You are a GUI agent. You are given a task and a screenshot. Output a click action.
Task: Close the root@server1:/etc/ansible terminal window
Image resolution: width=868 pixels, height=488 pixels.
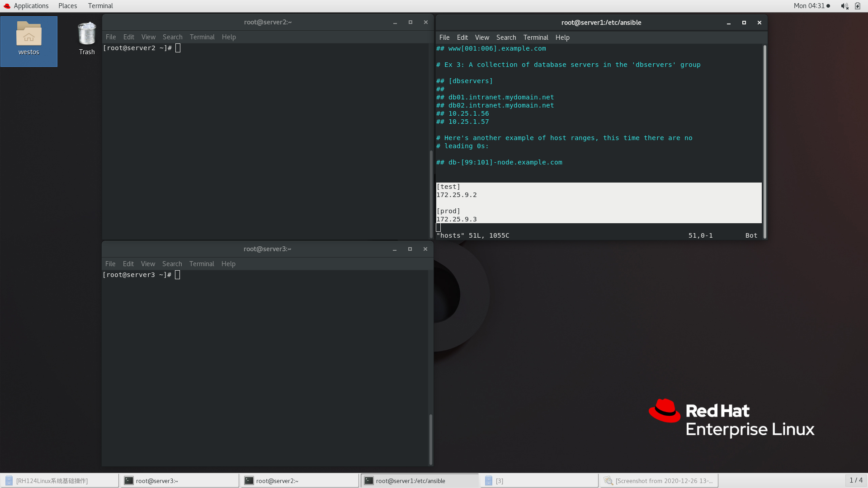click(759, 23)
